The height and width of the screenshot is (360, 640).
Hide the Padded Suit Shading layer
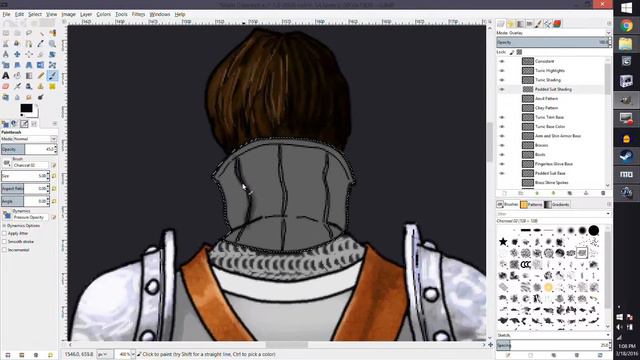(502, 89)
